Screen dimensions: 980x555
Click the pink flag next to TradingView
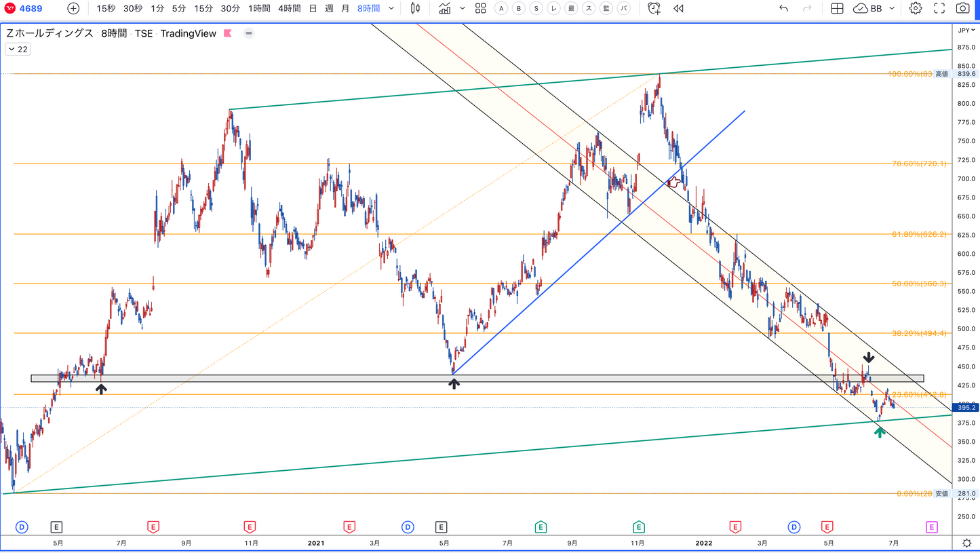(228, 33)
